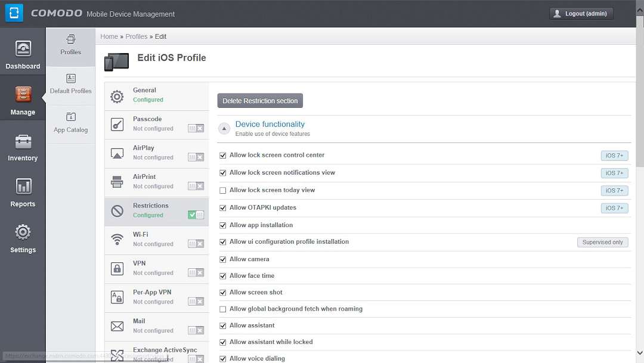The width and height of the screenshot is (644, 363).
Task: Follow the Home breadcrumb link
Action: click(109, 36)
